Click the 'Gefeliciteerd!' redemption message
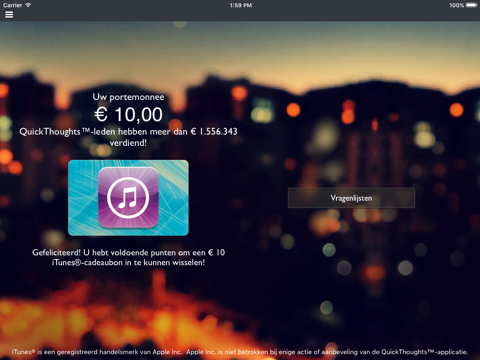Viewport: 480px width, 360px height. (128, 257)
